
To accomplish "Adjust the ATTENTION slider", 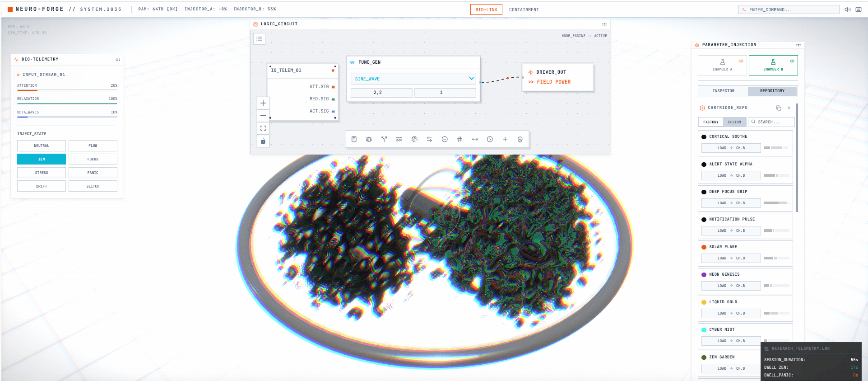I will point(67,90).
